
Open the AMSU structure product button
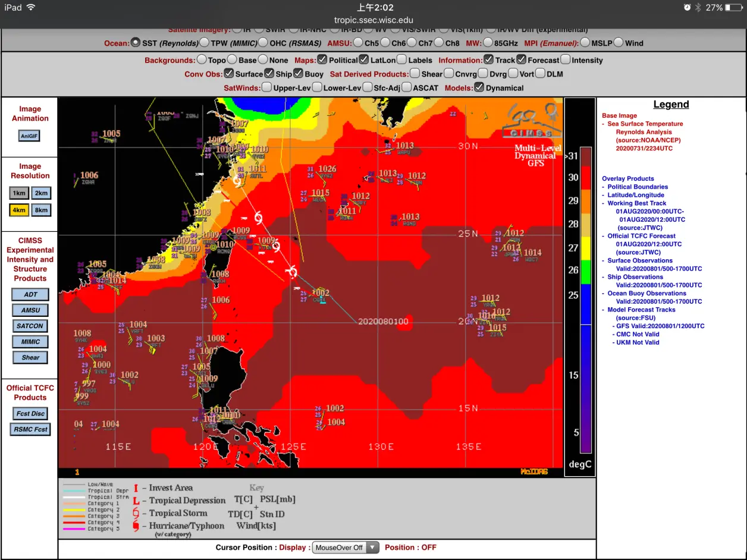pos(30,310)
